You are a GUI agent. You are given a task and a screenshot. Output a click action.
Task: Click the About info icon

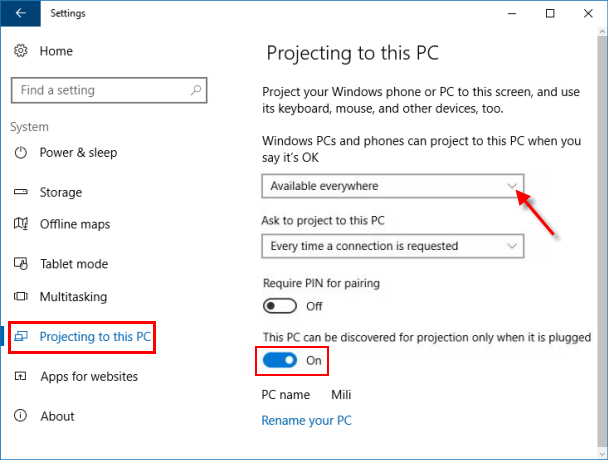pos(22,416)
